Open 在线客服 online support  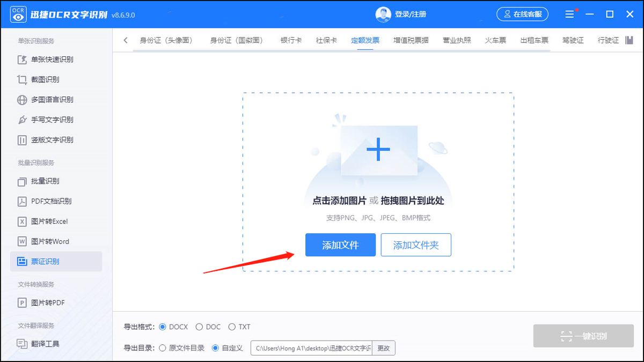tap(522, 14)
